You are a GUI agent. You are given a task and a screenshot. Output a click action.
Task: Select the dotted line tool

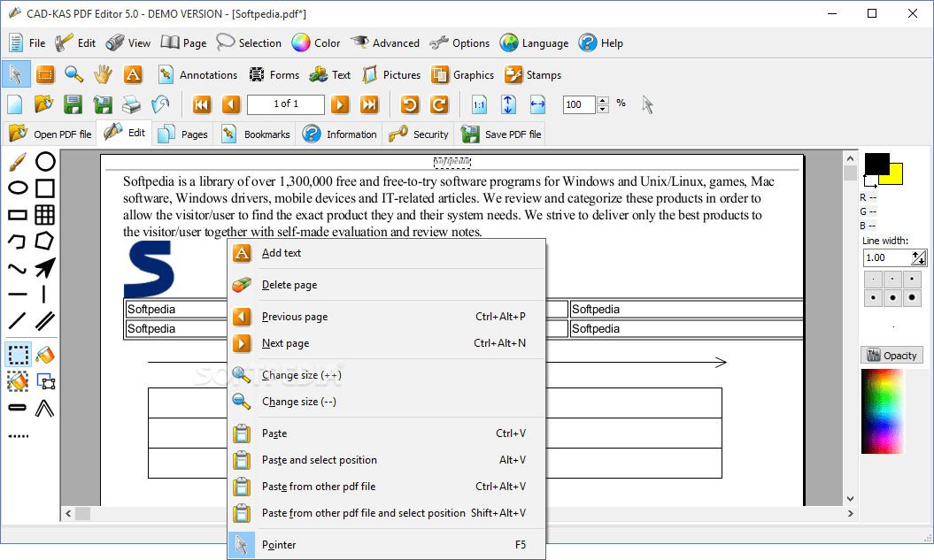(x=18, y=436)
